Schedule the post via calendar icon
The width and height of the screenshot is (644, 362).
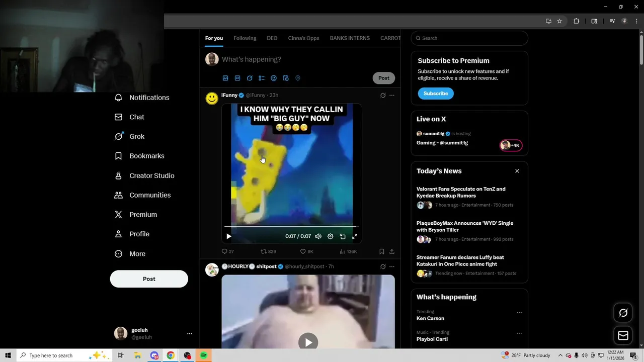(286, 78)
